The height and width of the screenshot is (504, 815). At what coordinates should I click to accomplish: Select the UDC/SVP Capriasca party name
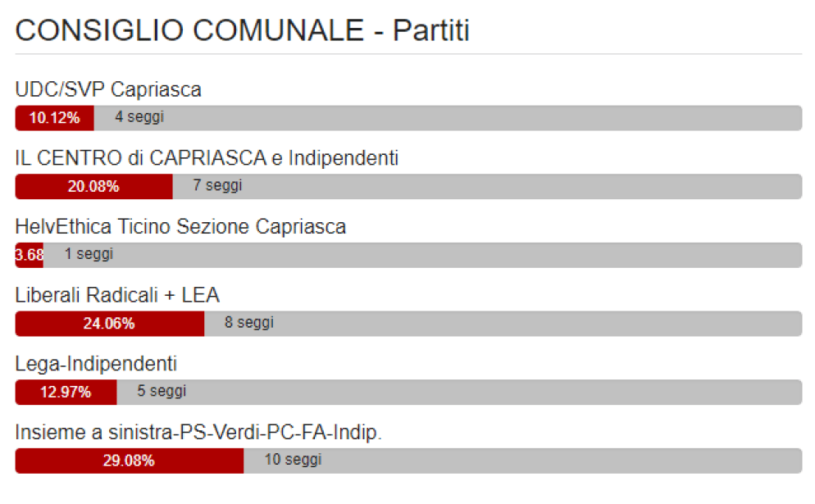(108, 89)
